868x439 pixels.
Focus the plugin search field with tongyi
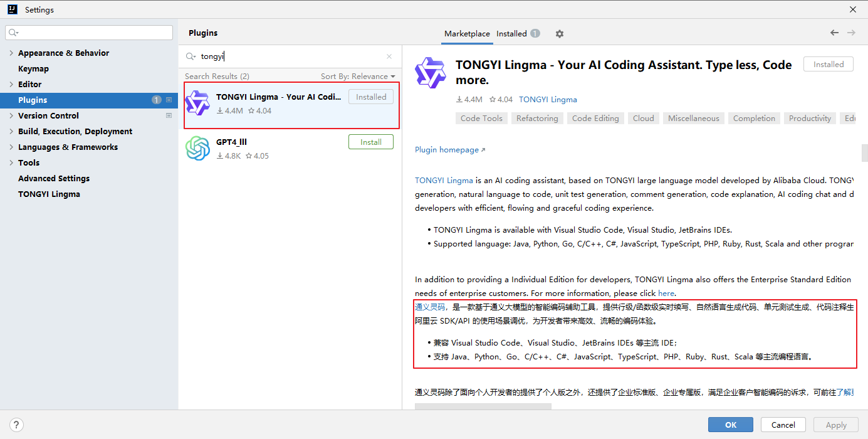[x=290, y=56]
